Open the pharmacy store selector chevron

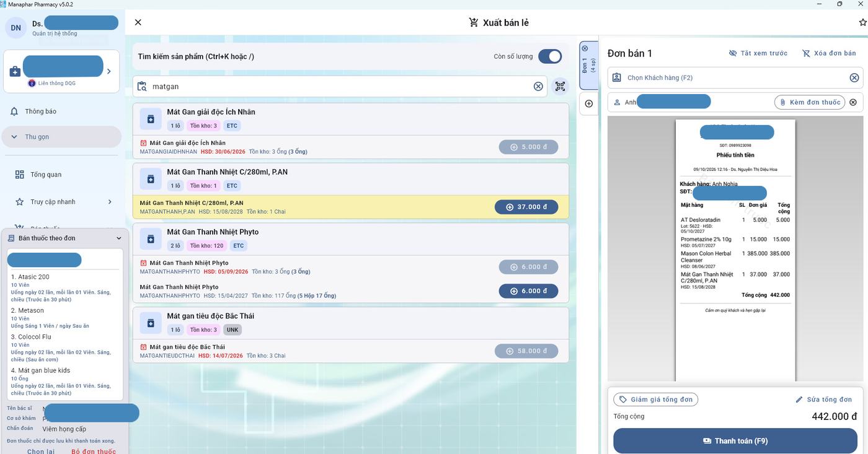click(x=109, y=71)
